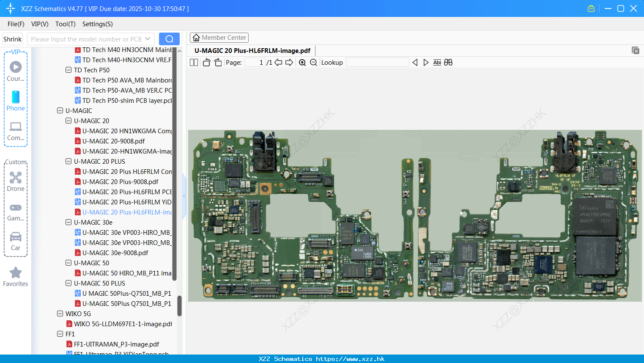Open U-MAGIC 20 Plus-HL6FRLM YiD file
Viewport: 644px width, 363px height.
click(123, 202)
